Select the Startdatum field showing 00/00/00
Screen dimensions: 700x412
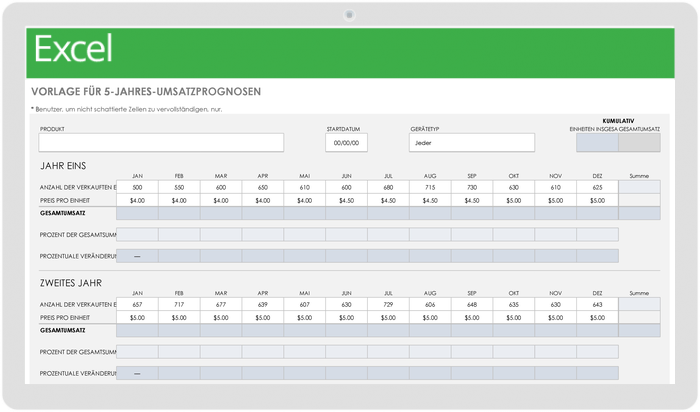[x=346, y=143]
